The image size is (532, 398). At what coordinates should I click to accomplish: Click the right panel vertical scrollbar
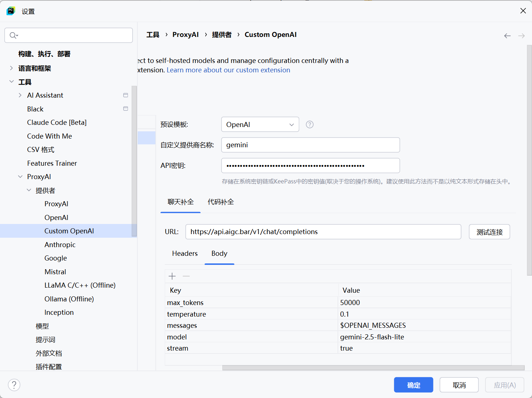[x=529, y=160]
